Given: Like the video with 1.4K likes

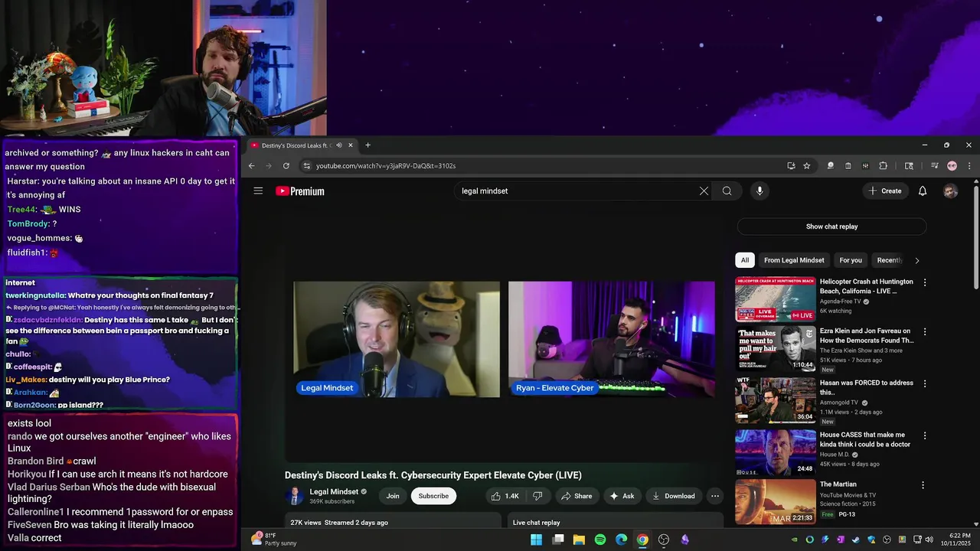Looking at the screenshot, I should click(x=505, y=496).
